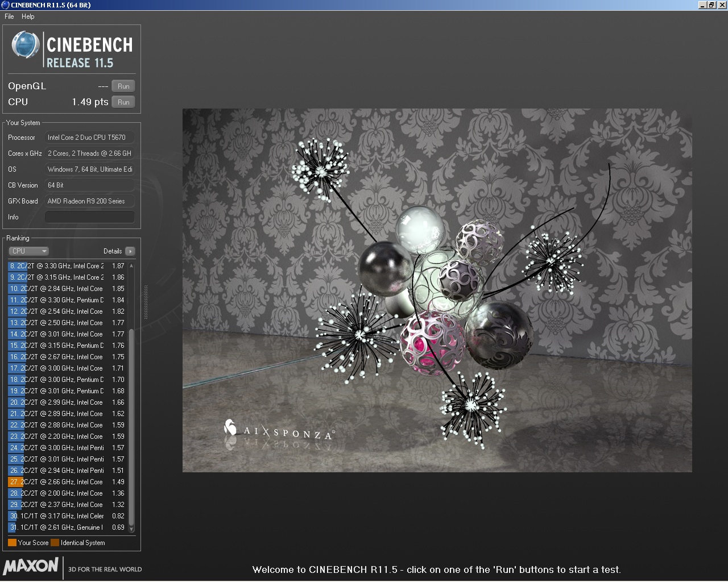Run the CPU benchmark test
The width and height of the screenshot is (728, 582).
pyautogui.click(x=123, y=102)
